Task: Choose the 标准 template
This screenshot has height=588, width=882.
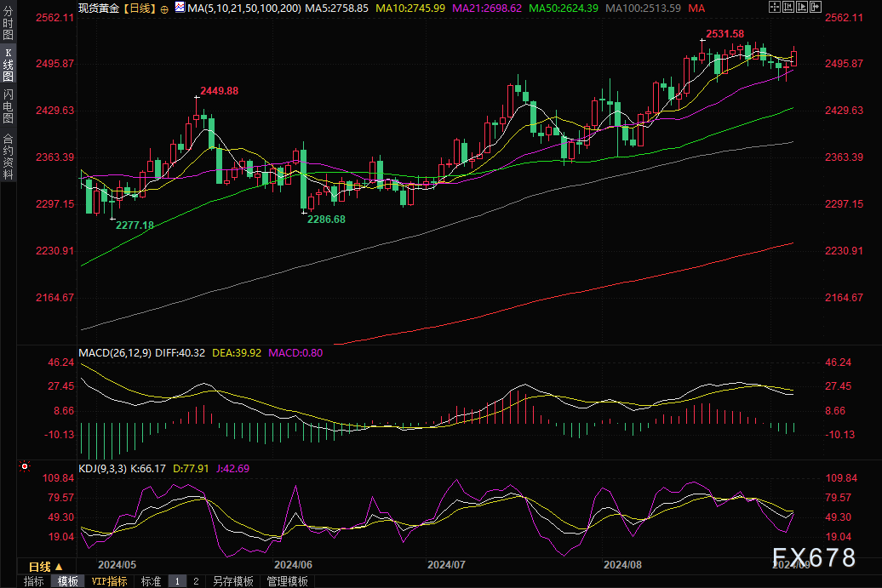Action: [151, 581]
